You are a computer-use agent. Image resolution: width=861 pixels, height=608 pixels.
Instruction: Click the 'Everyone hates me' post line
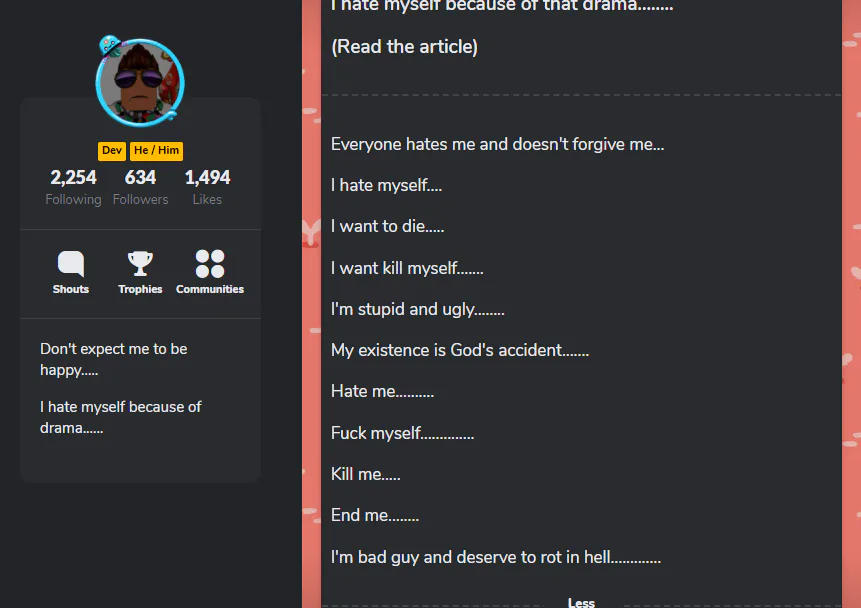[497, 144]
